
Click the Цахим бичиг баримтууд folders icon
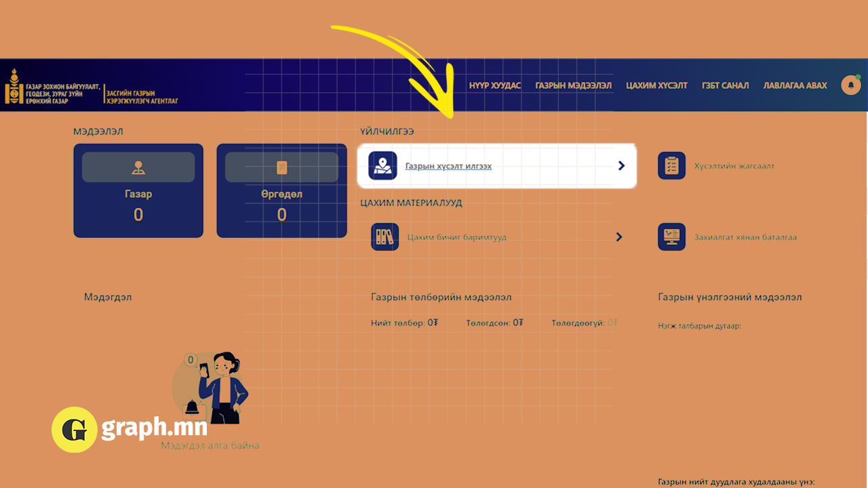pyautogui.click(x=384, y=237)
